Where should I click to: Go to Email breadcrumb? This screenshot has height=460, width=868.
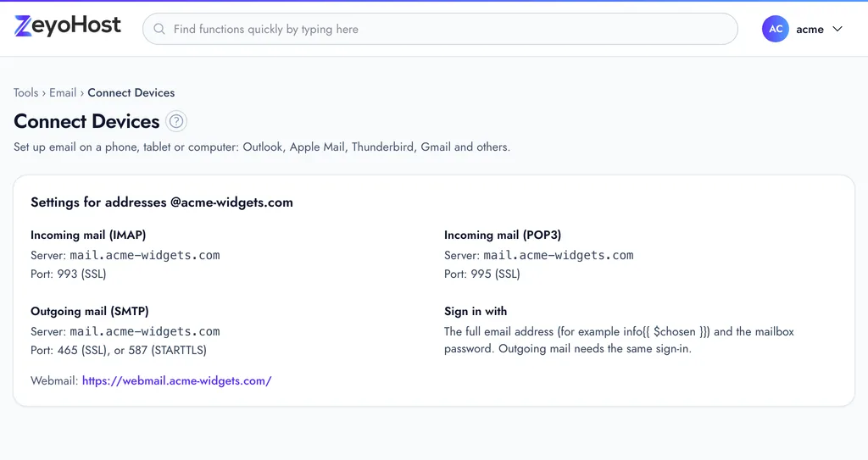[63, 92]
